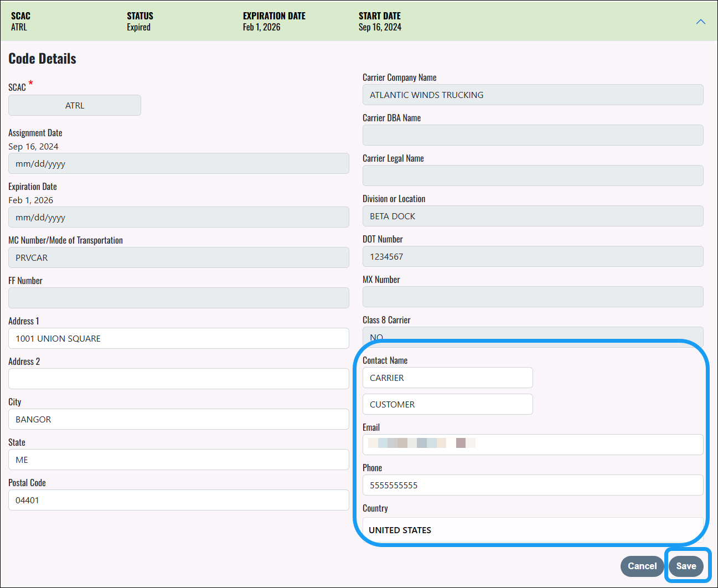The width and height of the screenshot is (718, 588).
Task: Open the Country dropdown
Action: pos(533,530)
